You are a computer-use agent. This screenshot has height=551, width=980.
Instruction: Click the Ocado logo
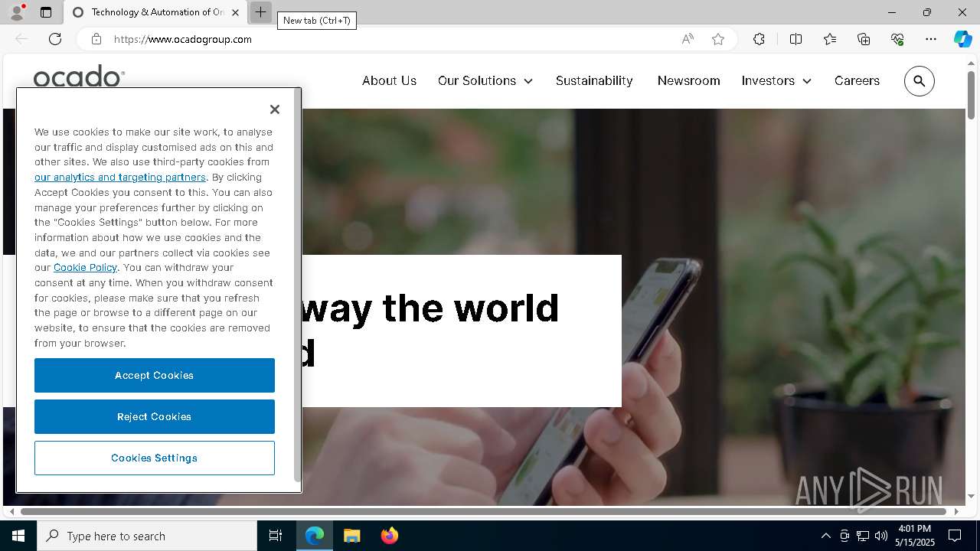(x=79, y=77)
